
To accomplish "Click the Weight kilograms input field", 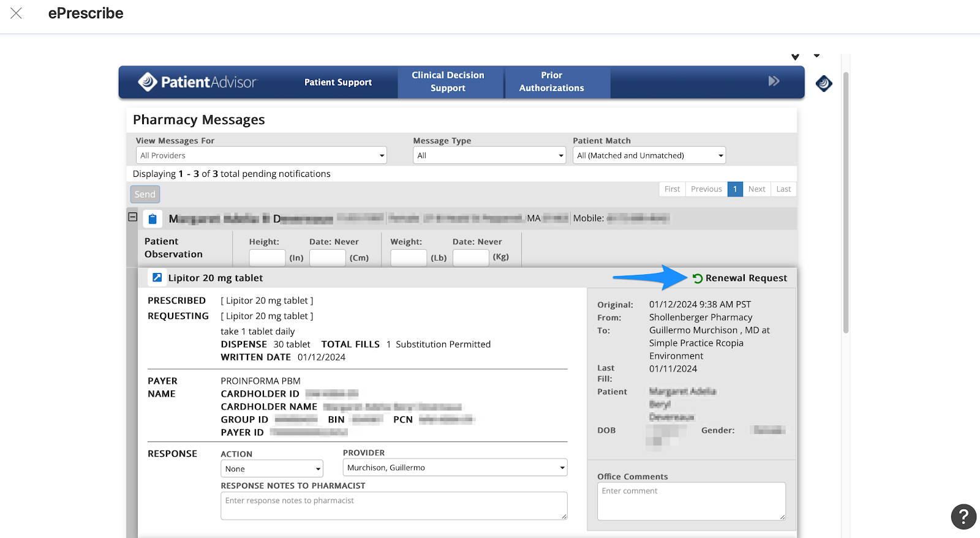I will 471,258.
